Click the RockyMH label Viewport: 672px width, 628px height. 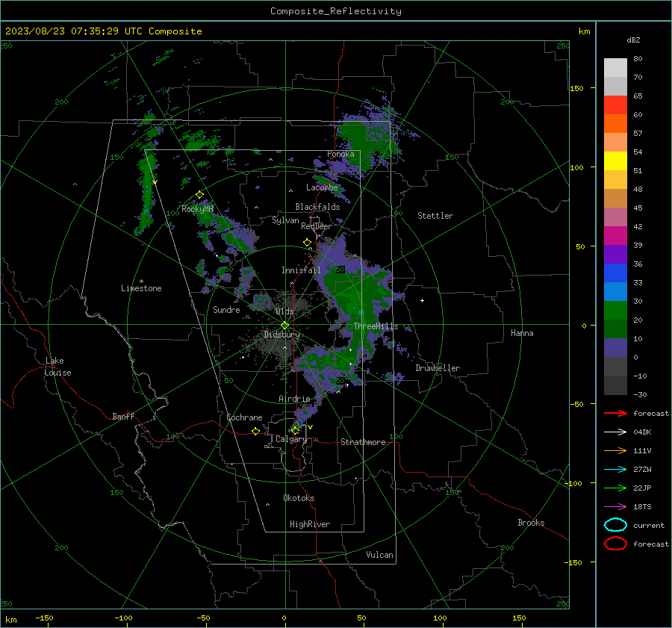tap(197, 209)
